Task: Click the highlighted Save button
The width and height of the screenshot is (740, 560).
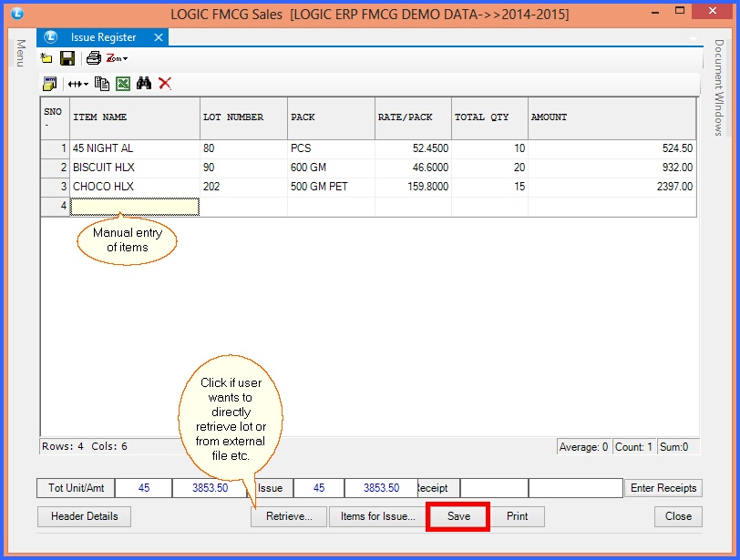Action: point(457,516)
